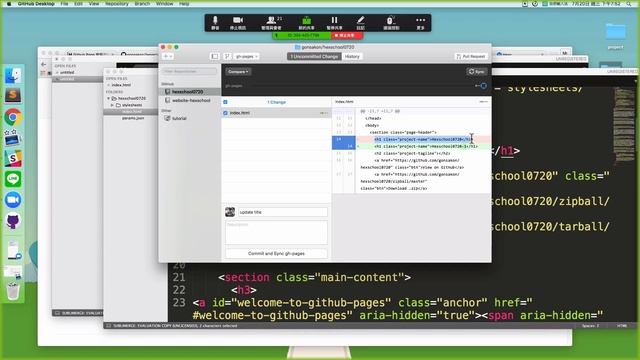Select the tutorial repository

tap(190, 118)
